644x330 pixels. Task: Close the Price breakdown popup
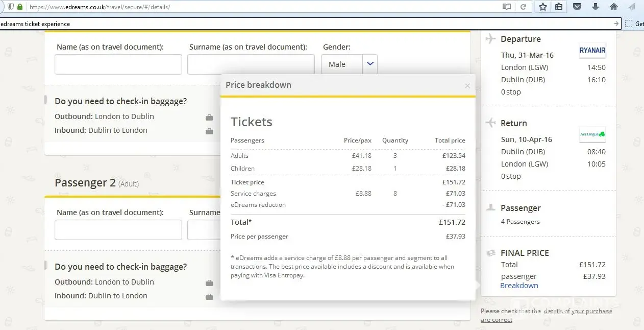click(x=467, y=86)
